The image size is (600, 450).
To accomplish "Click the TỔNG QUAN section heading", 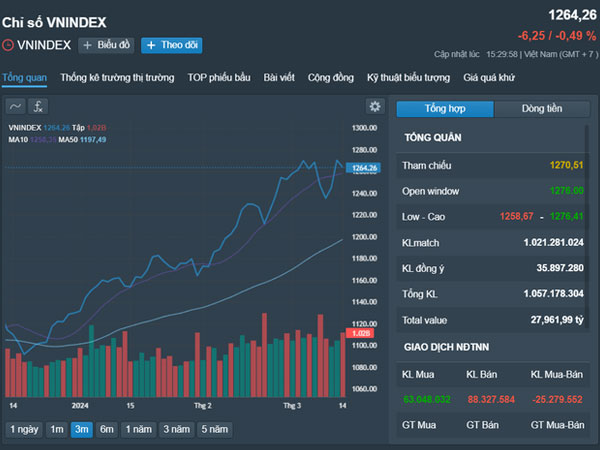I will click(433, 138).
